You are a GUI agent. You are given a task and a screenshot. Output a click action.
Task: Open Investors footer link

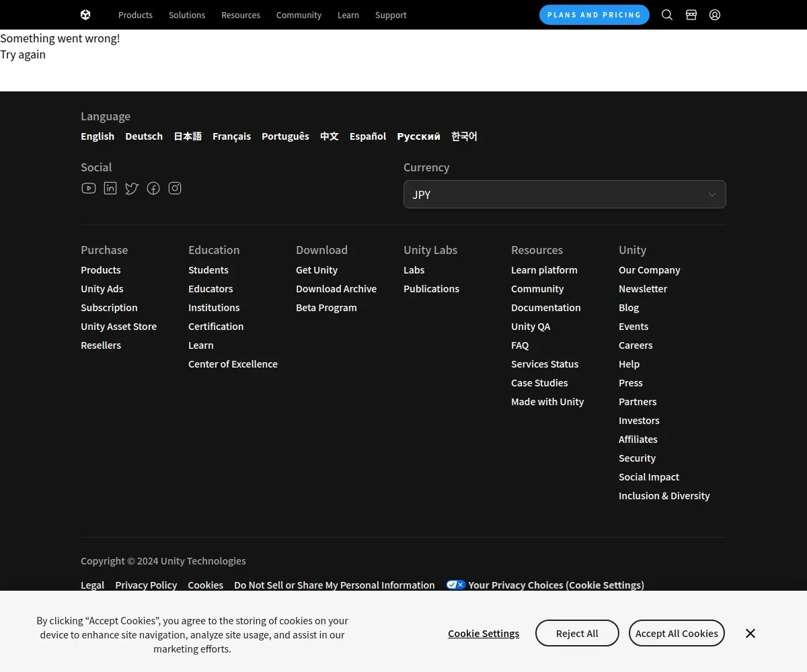639,420
